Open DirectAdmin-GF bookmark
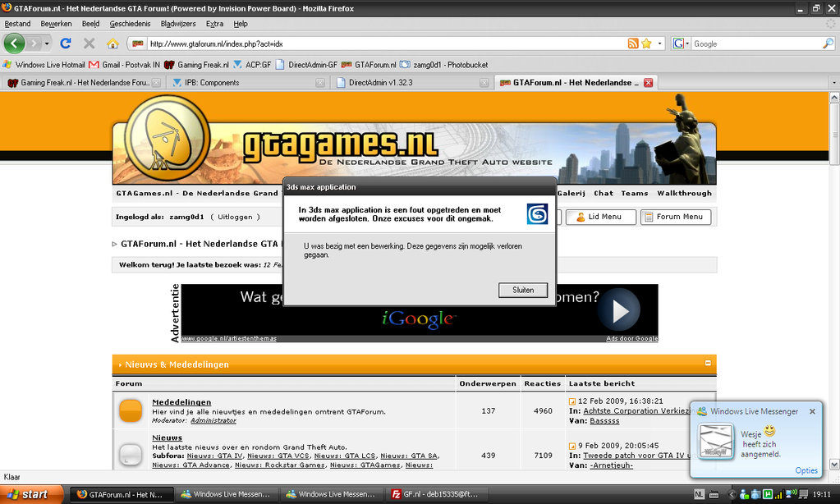 (x=306, y=65)
